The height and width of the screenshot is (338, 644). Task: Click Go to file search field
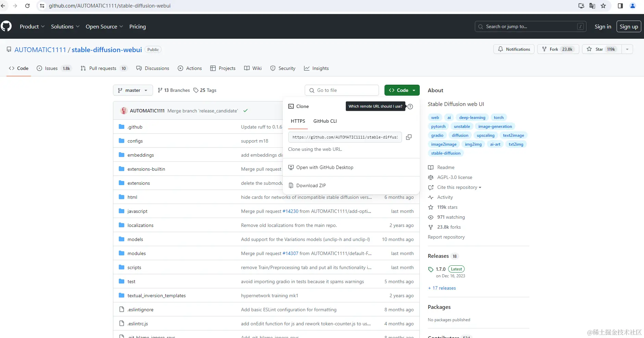click(x=342, y=90)
